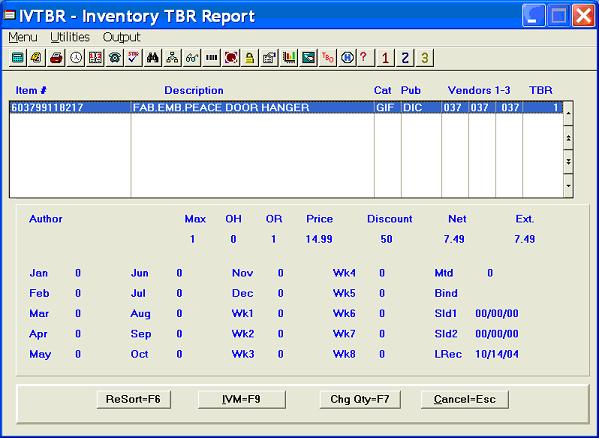This screenshot has height=438, width=599.
Task: Open the Utilities menu
Action: click(70, 37)
